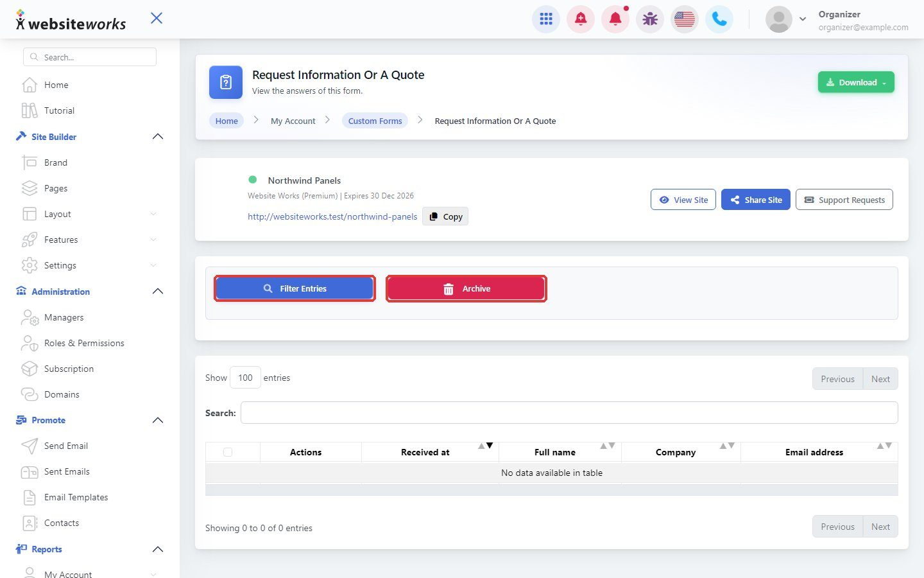Click the bug report icon
This screenshot has height=578, width=924.
(650, 19)
